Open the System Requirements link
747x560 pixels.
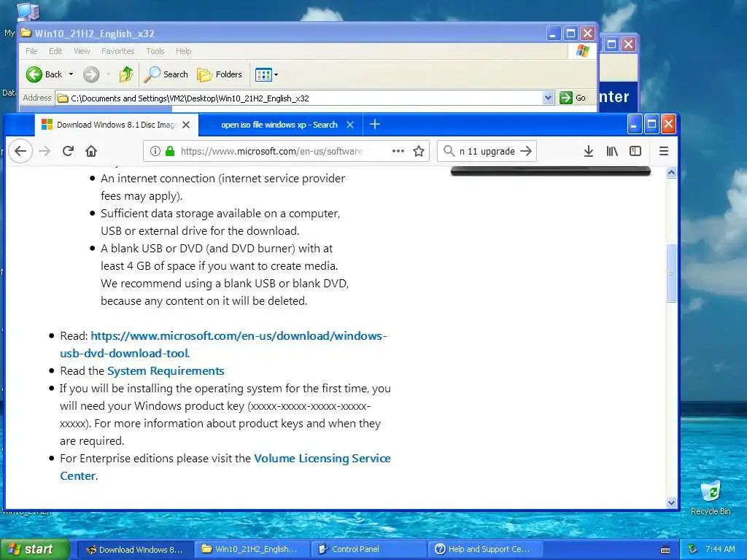tap(166, 371)
